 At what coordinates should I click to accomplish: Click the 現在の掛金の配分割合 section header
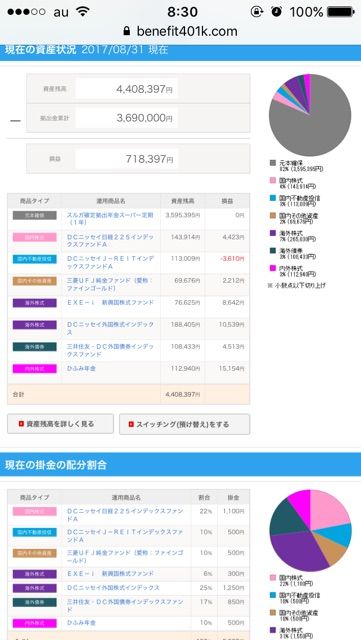(x=180, y=464)
